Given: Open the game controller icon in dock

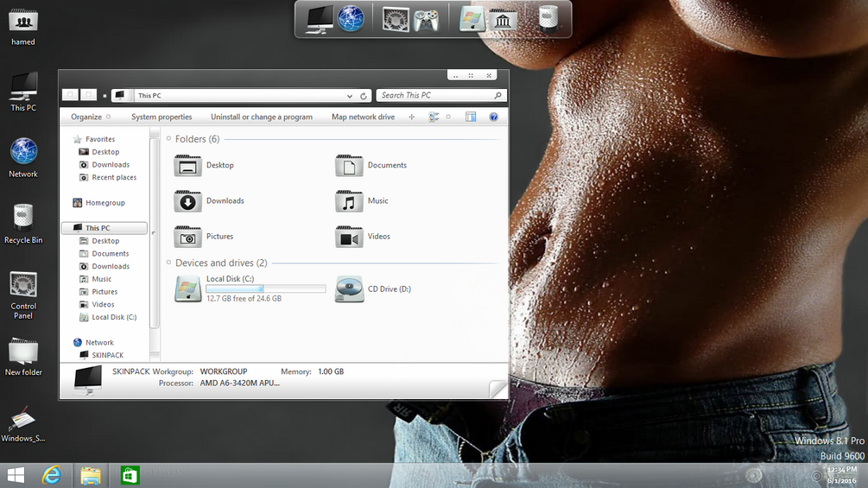Looking at the screenshot, I should pos(427,21).
